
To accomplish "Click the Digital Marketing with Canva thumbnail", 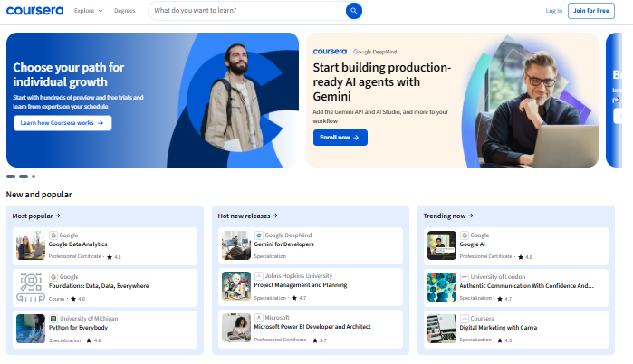I will click(x=442, y=329).
